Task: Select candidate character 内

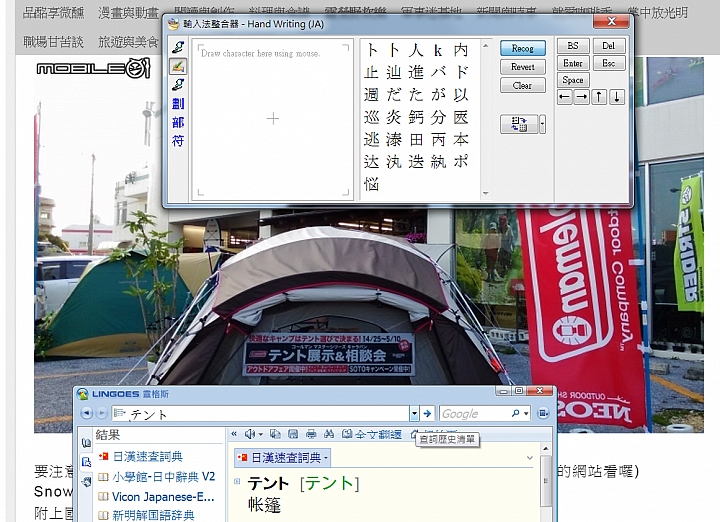Action: coord(461,50)
